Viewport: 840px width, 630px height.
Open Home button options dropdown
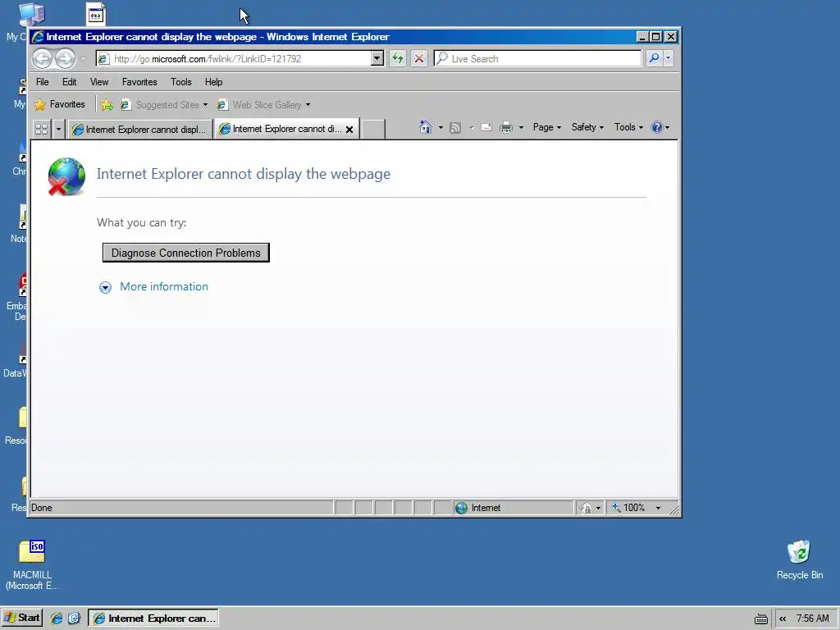coord(441,127)
